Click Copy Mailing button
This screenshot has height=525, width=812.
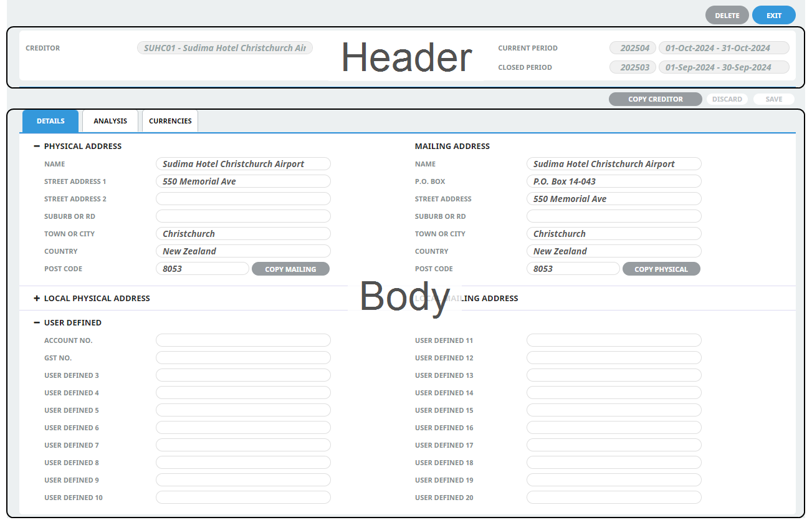pos(290,269)
